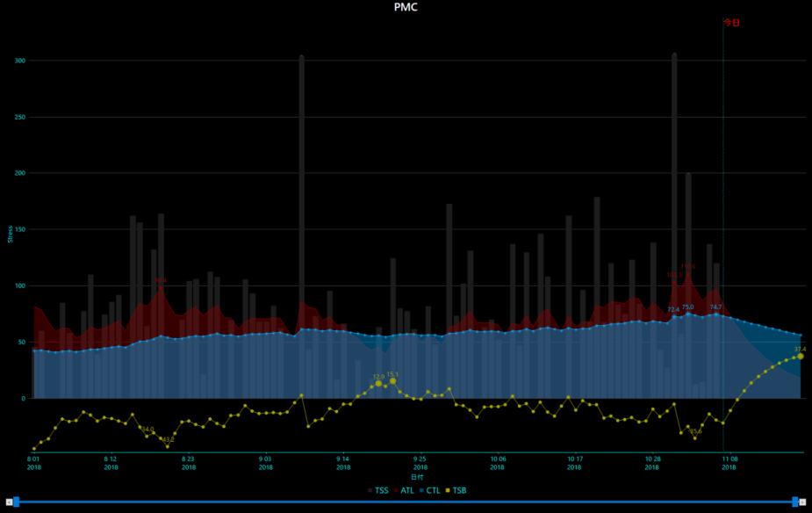Click the PMC chart title
The height and width of the screenshot is (513, 812).
[x=406, y=7]
